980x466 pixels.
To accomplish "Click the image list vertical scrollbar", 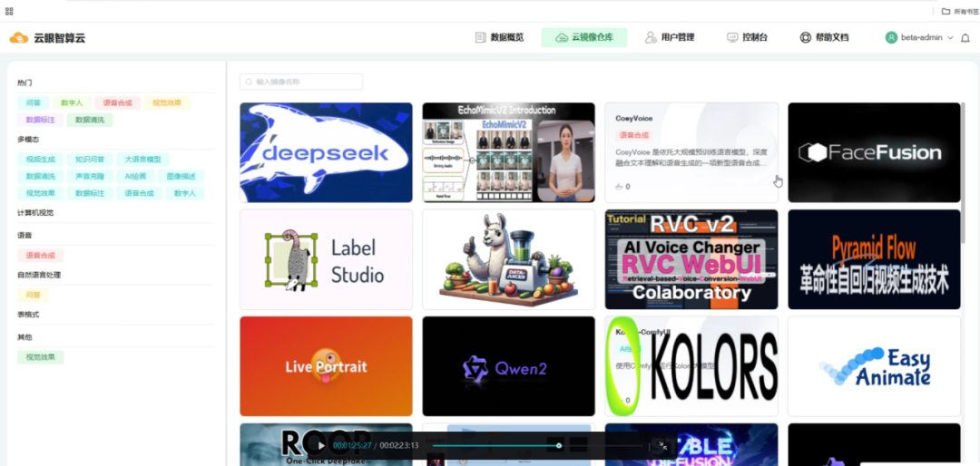I will 963,175.
